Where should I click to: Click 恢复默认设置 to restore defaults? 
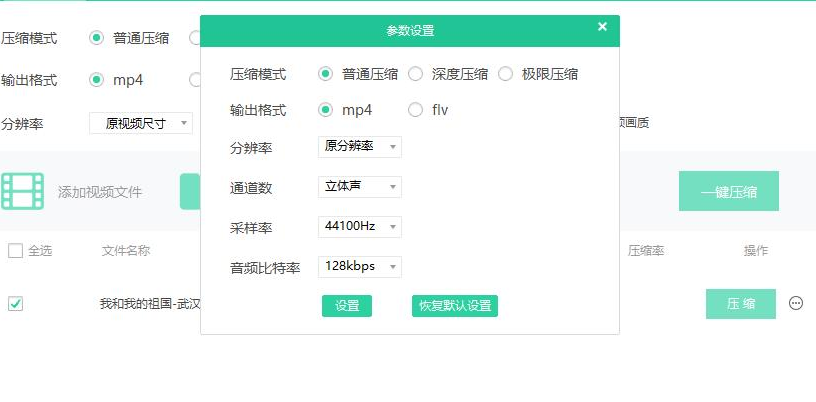(455, 306)
